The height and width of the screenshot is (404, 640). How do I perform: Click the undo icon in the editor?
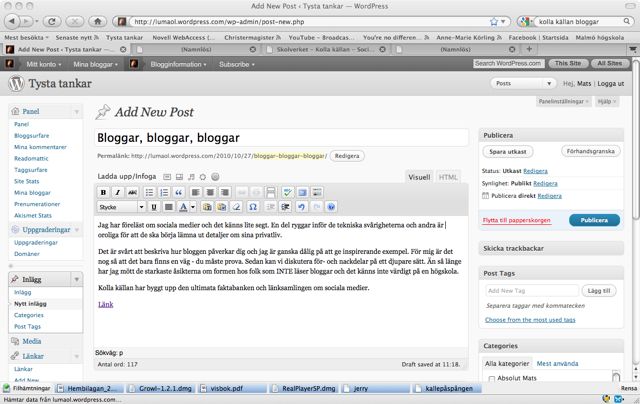(x=300, y=207)
